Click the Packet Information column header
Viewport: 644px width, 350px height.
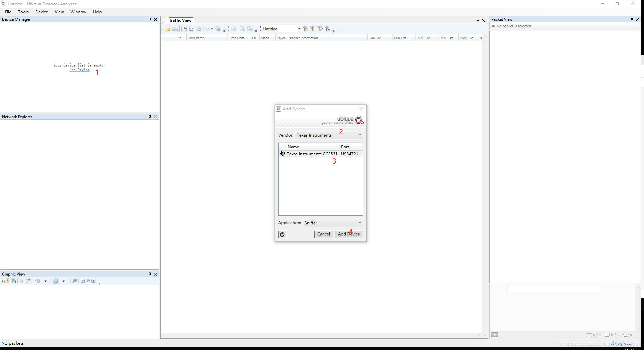point(328,38)
